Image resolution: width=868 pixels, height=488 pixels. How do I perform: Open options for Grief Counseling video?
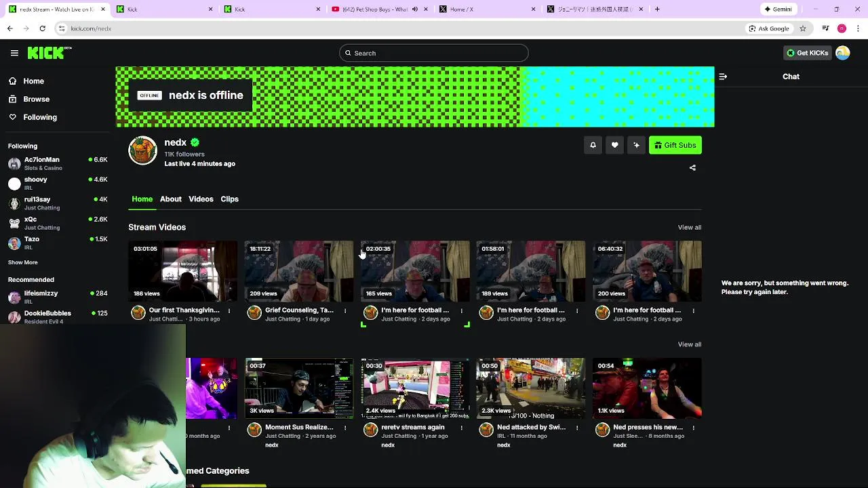pos(345,311)
